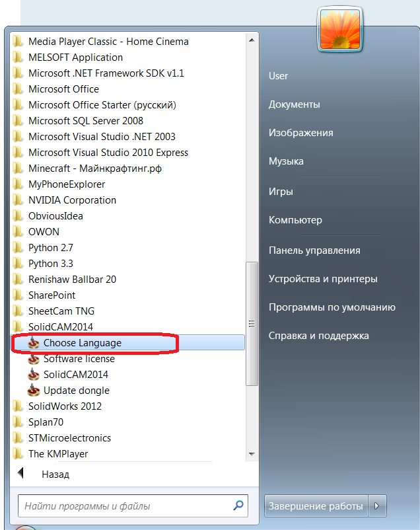The height and width of the screenshot is (530, 420).
Task: Start SolidCAM2014 application shortcut icon
Action: [x=34, y=375]
